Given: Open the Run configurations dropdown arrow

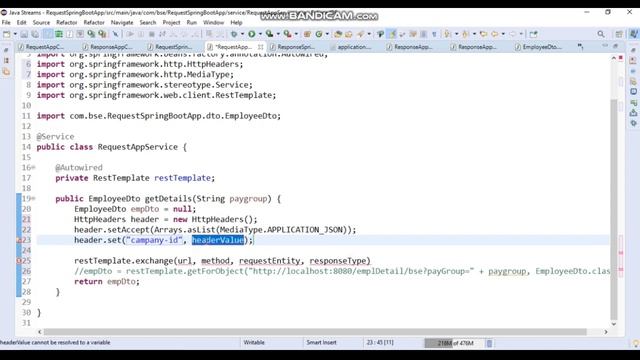Looking at the screenshot, I should pyautogui.click(x=260, y=34).
